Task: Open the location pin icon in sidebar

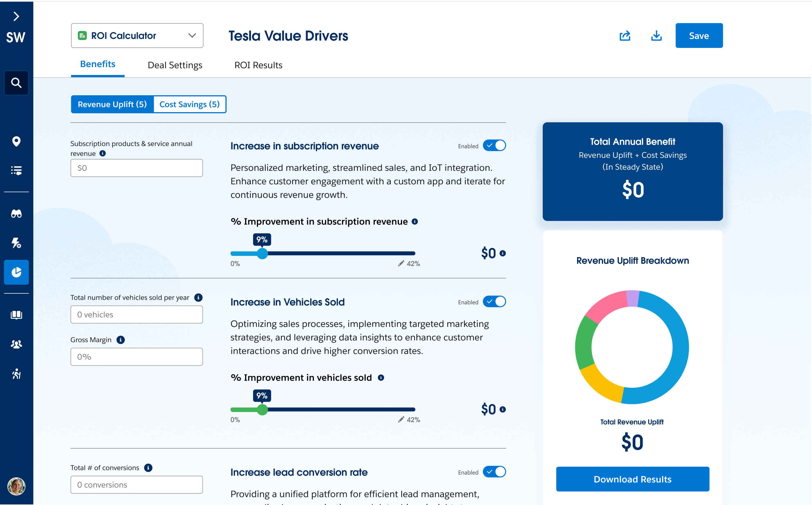Action: 16,141
